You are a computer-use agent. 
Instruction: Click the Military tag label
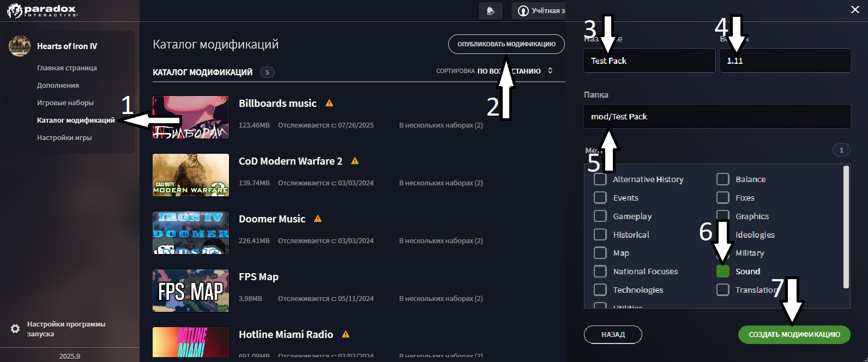[750, 253]
